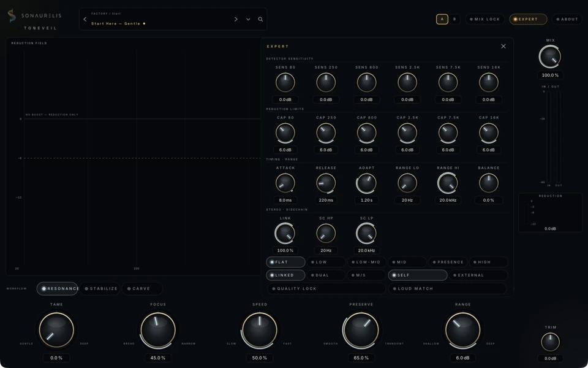Click the Tame value field 0.0 %
The width and height of the screenshot is (588, 368).
click(56, 358)
